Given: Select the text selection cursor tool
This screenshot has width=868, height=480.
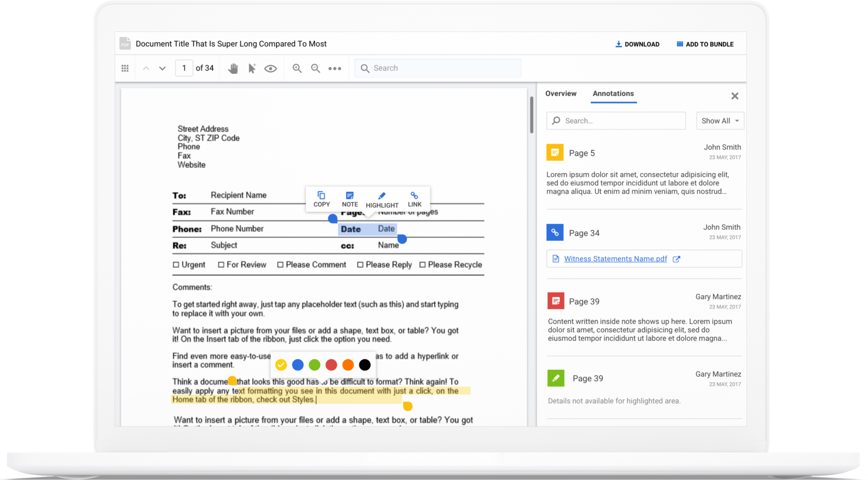Looking at the screenshot, I should [x=252, y=68].
